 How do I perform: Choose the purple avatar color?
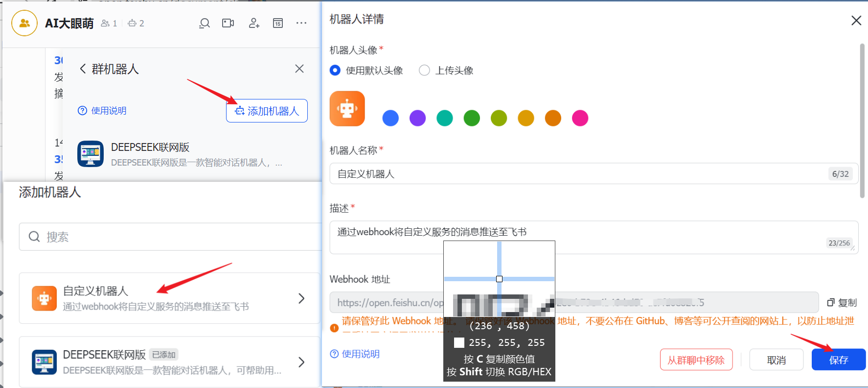417,118
